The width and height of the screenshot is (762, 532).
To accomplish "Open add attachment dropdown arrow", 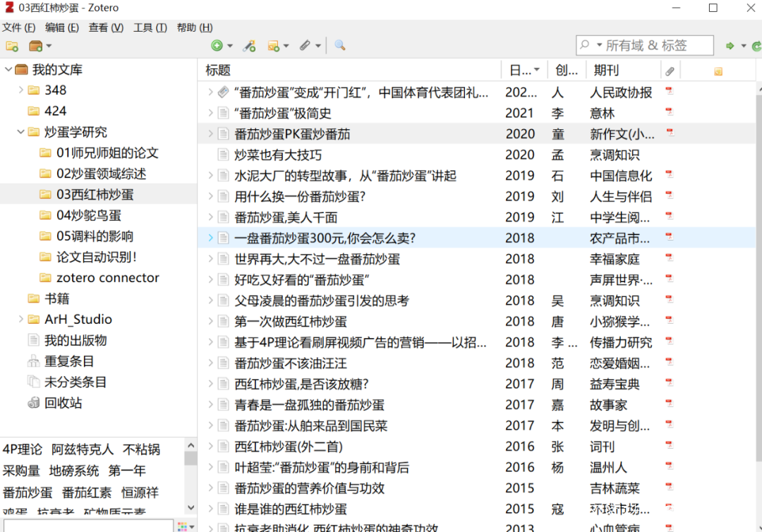I will point(318,46).
